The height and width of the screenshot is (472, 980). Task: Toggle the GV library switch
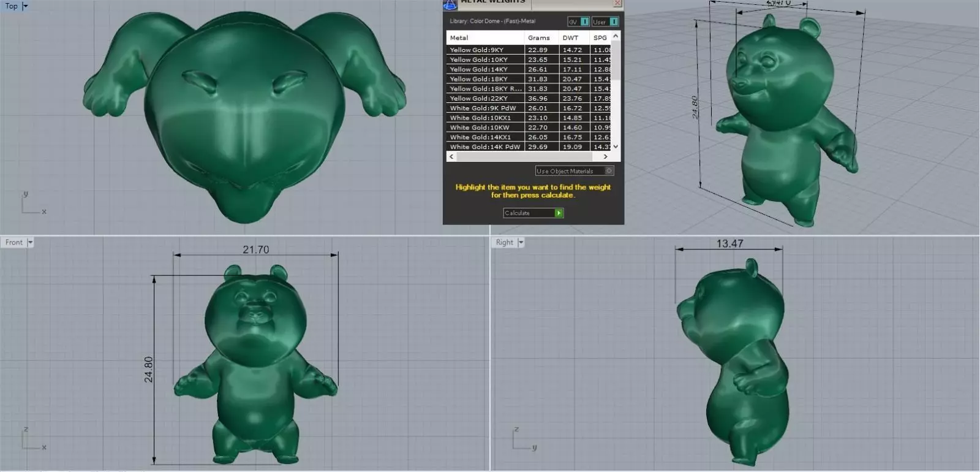click(578, 21)
